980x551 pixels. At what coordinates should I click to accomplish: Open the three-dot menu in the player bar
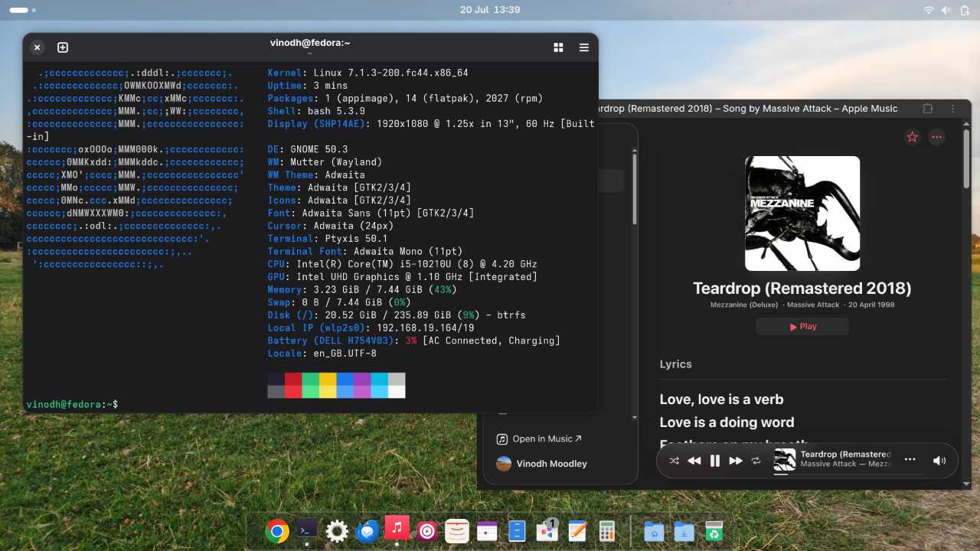[910, 460]
